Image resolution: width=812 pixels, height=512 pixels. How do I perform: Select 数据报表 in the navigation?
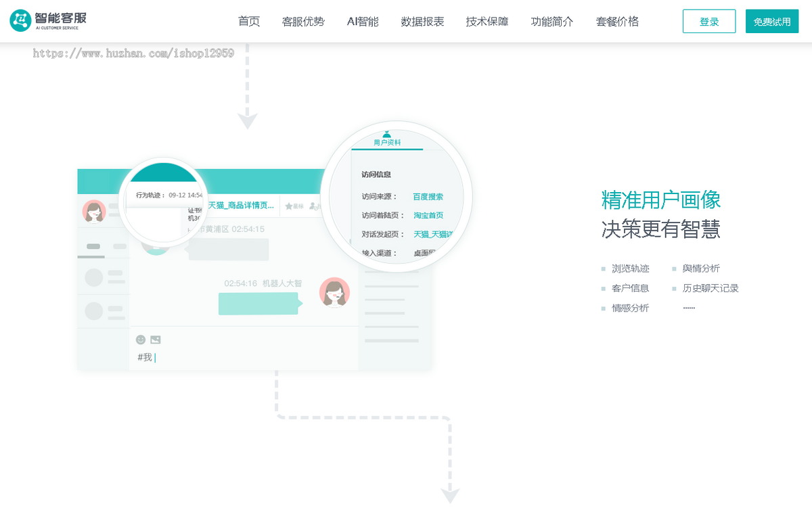(422, 22)
